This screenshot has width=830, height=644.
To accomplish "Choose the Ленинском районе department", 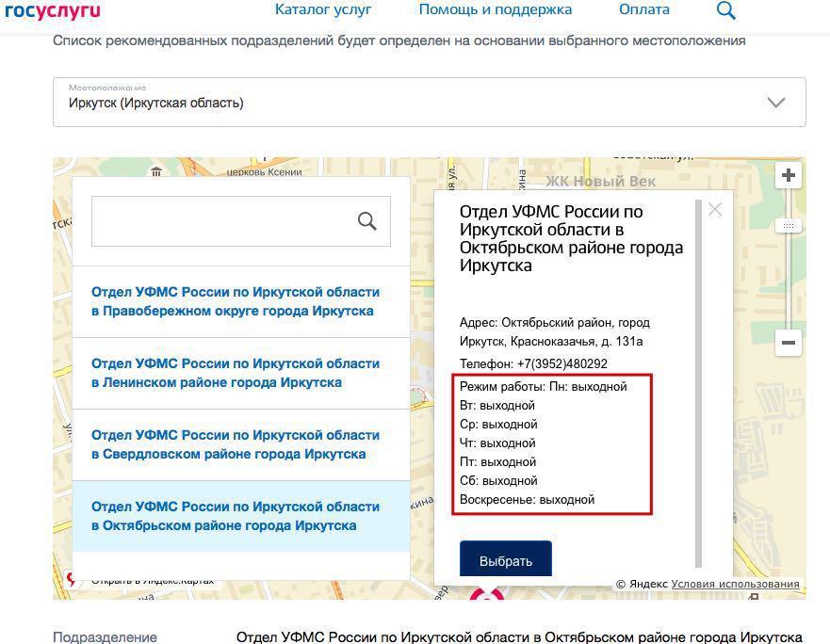I will pyautogui.click(x=236, y=373).
